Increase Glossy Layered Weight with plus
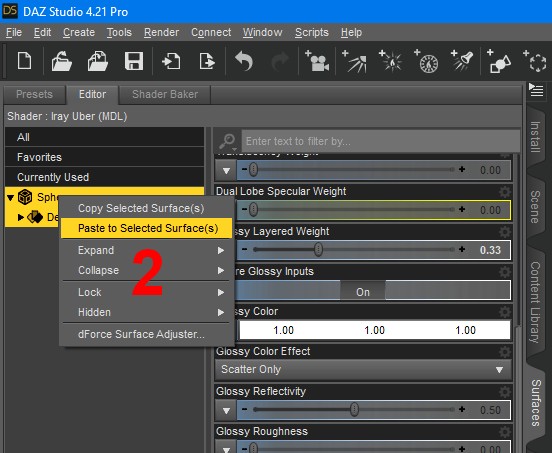Screen dimensions: 552x453 pyautogui.click(x=462, y=250)
